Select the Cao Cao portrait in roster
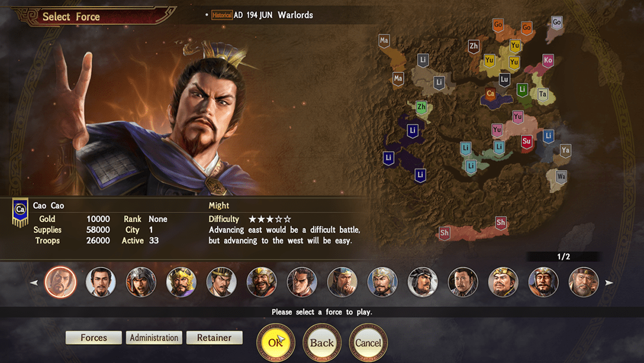 (x=60, y=282)
